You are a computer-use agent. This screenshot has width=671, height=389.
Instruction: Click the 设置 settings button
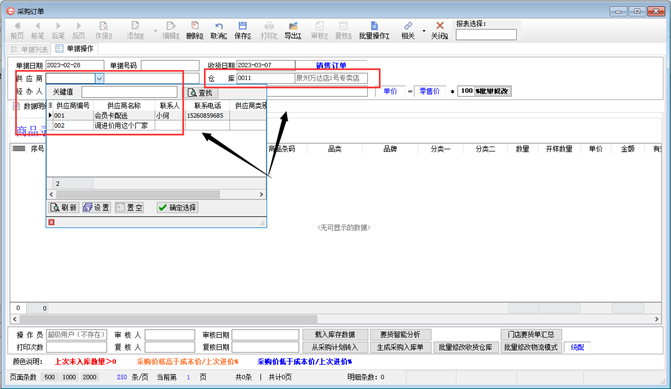tap(97, 208)
